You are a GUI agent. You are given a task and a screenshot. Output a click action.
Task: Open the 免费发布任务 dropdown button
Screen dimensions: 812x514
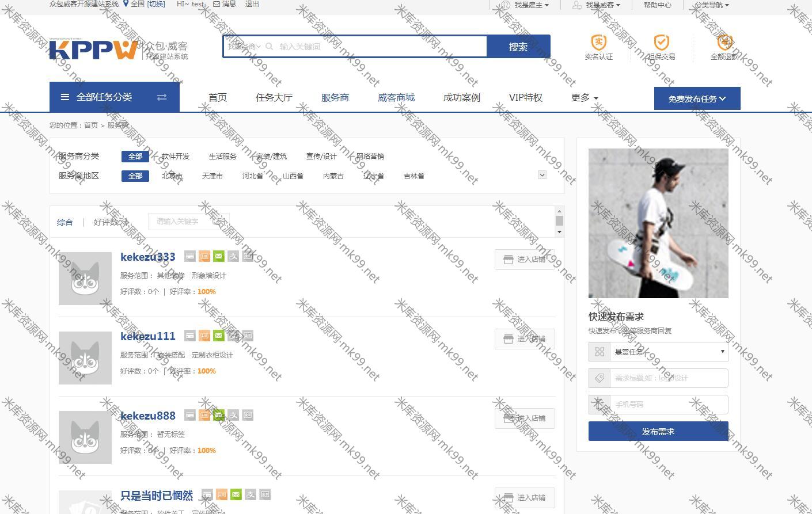(697, 98)
